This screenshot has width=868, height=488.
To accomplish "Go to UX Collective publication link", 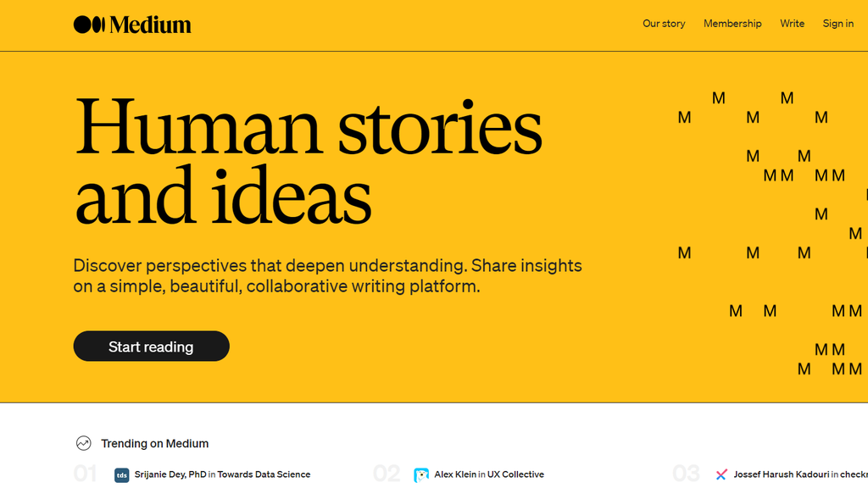I will pyautogui.click(x=515, y=474).
